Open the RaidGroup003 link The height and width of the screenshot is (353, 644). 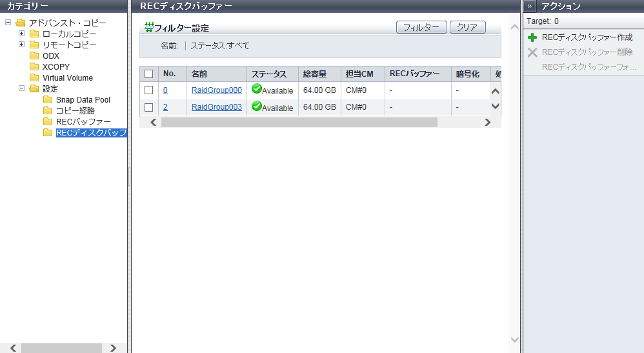(216, 107)
